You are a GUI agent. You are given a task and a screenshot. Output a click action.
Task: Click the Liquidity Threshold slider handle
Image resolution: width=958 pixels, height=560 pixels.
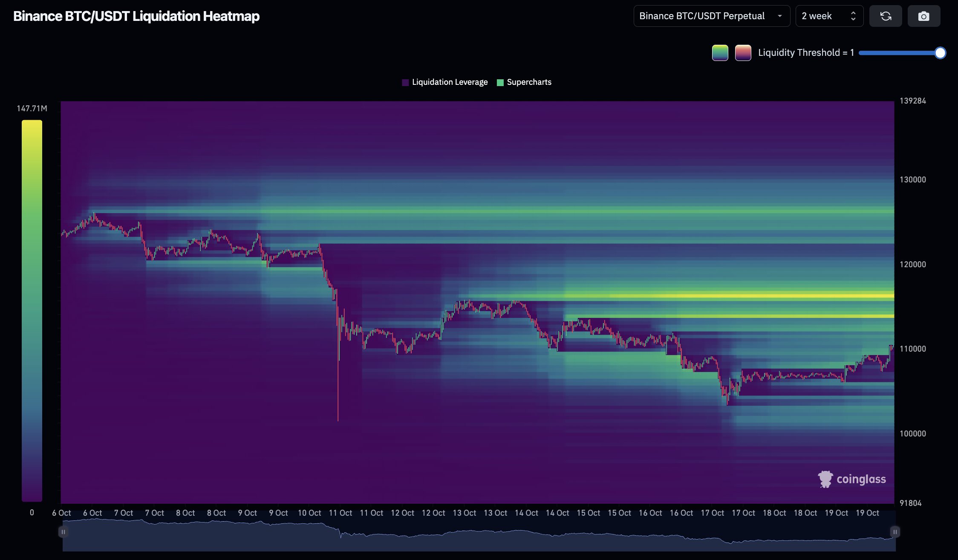[x=940, y=53]
